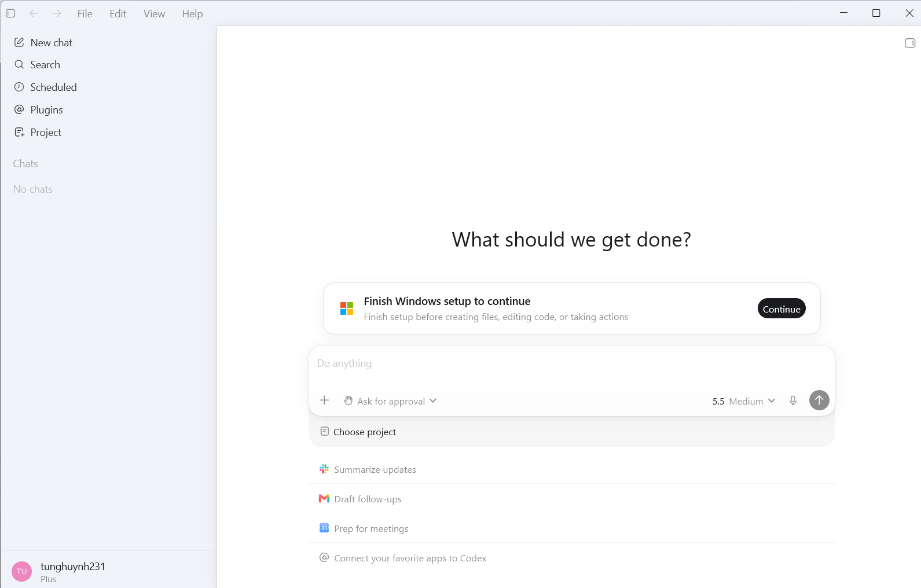Viewport: 921px width, 588px height.
Task: Minimize the application window
Action: [x=844, y=13]
